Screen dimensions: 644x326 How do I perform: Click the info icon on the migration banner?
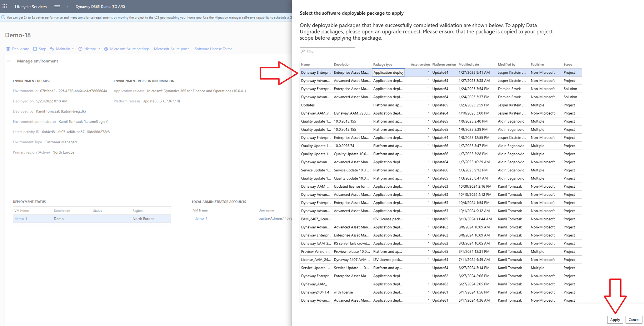[x=3, y=17]
